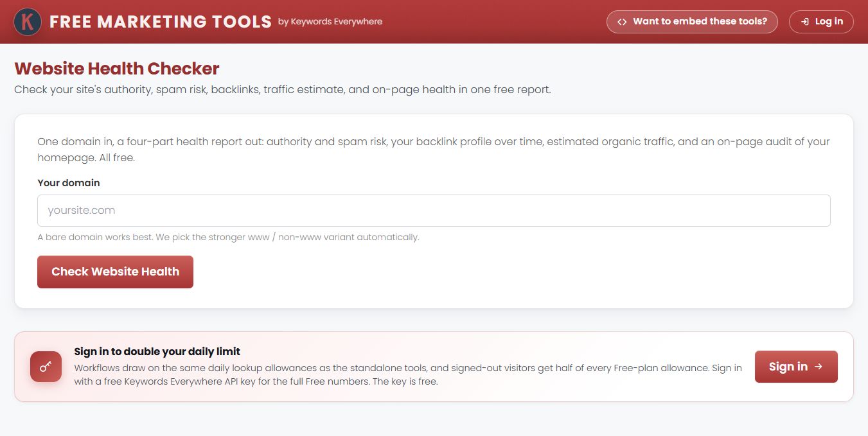Viewport: 868px width, 436px height.
Task: Click the Check Website Health button
Action: click(115, 272)
